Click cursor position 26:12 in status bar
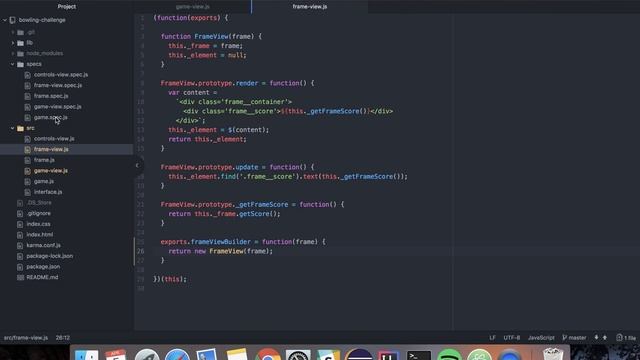This screenshot has width=640, height=360. (63, 338)
